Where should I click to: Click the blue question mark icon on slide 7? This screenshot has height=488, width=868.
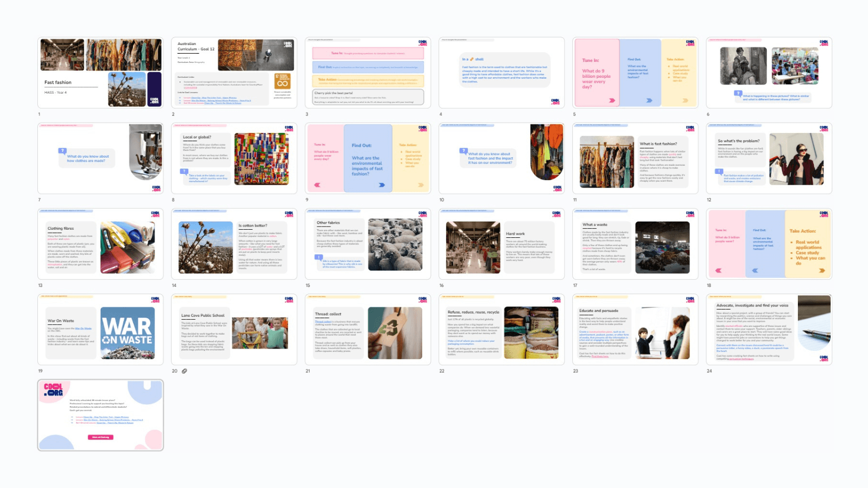[x=62, y=151]
